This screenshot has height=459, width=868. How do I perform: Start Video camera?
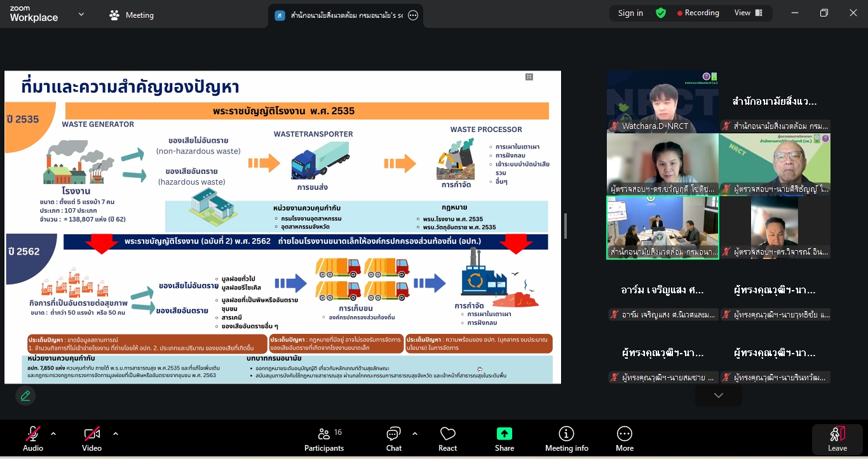tap(92, 439)
